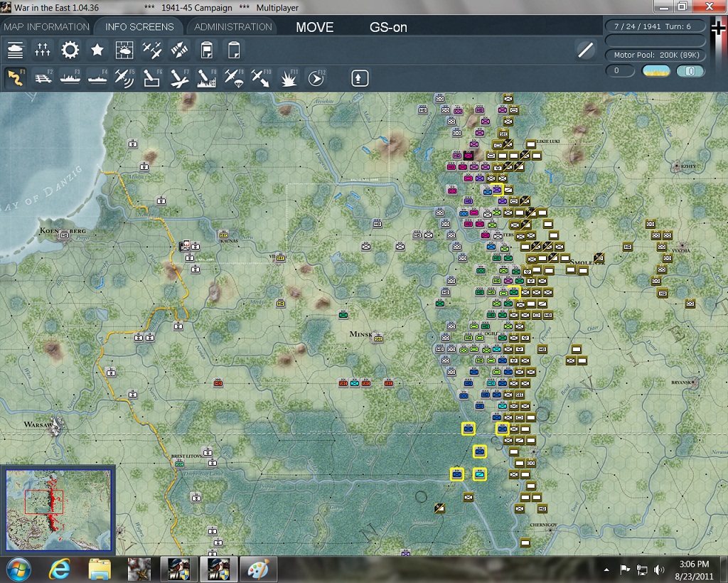
Task: Open Paint from the taskbar
Action: pos(257,569)
